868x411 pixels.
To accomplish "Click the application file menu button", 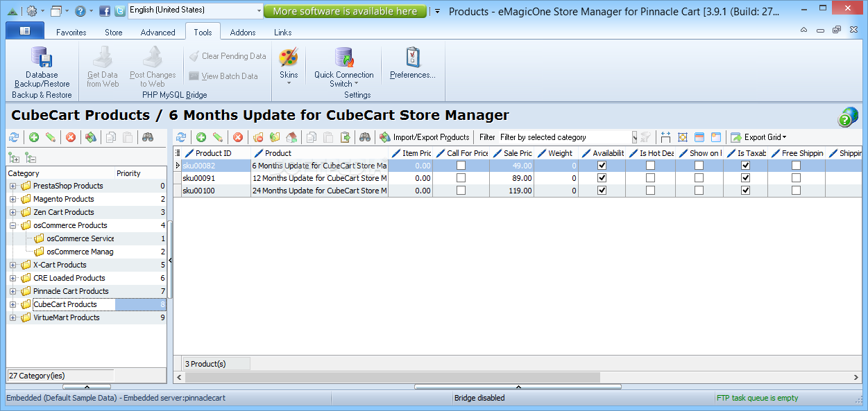I will (25, 30).
